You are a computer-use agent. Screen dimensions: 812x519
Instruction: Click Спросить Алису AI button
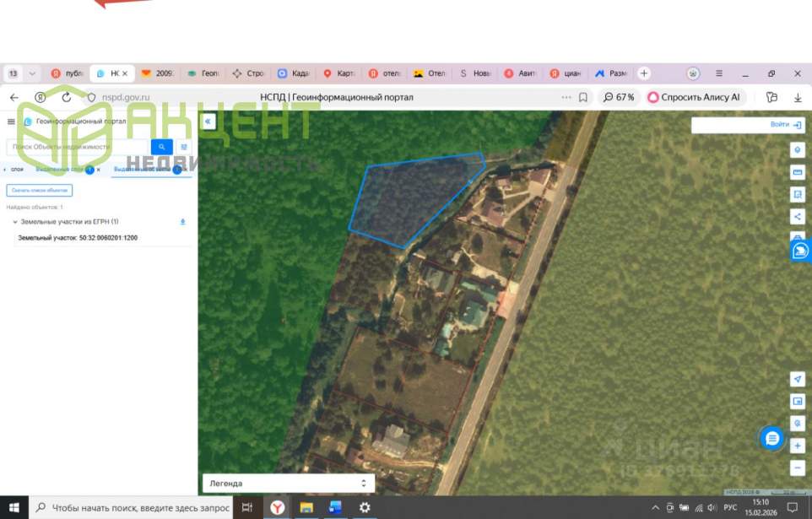693,97
